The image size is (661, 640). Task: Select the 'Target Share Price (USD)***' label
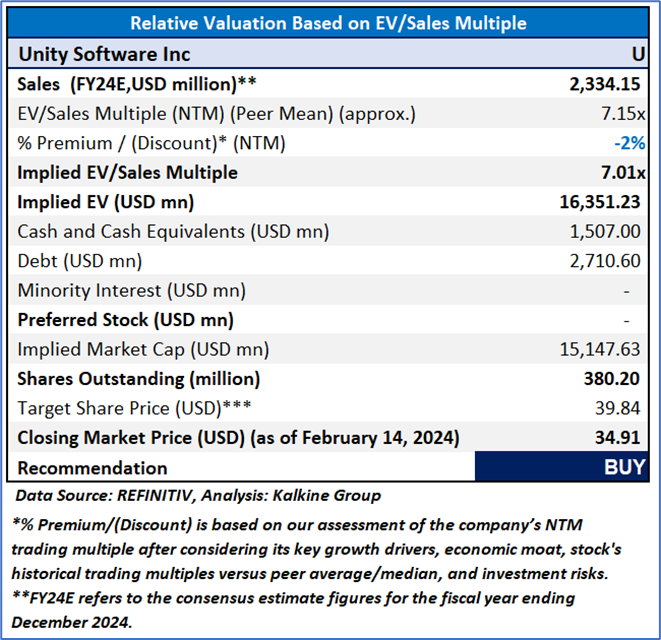tap(134, 409)
